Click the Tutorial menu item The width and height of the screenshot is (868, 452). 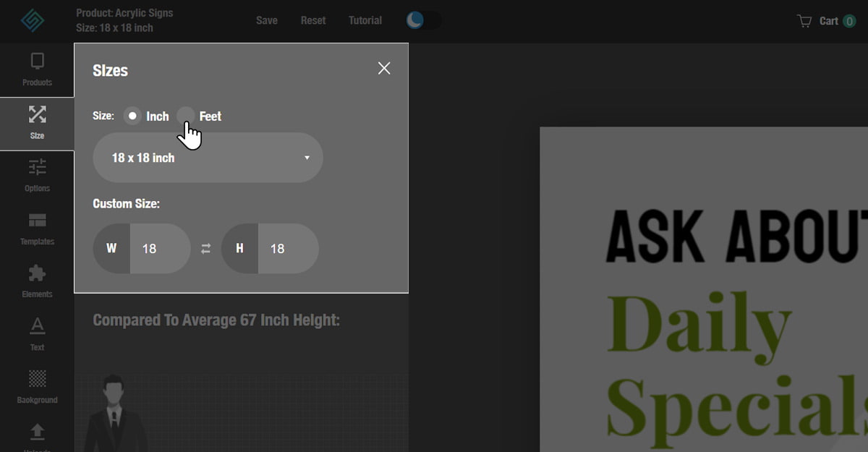pos(365,20)
